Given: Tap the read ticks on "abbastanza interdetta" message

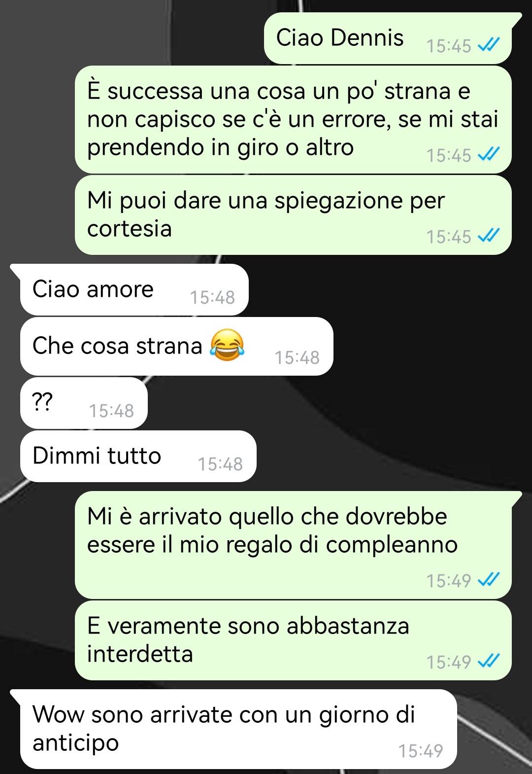Looking at the screenshot, I should point(489,661).
